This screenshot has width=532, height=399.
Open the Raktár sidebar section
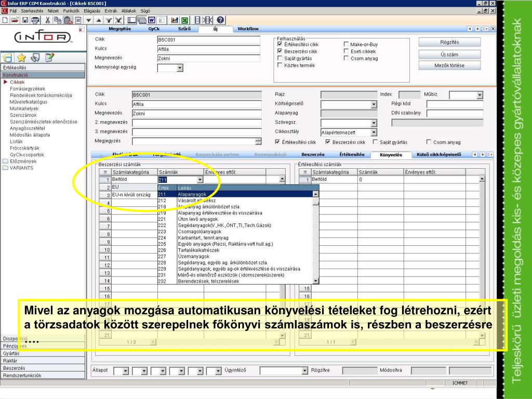pyautogui.click(x=43, y=361)
